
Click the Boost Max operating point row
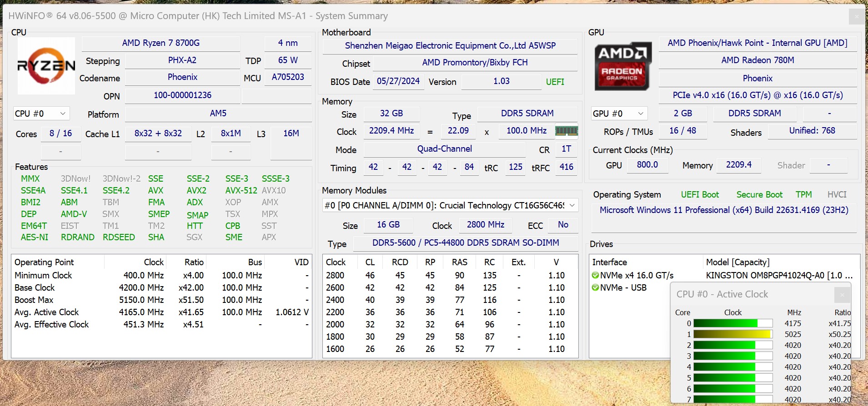click(161, 300)
